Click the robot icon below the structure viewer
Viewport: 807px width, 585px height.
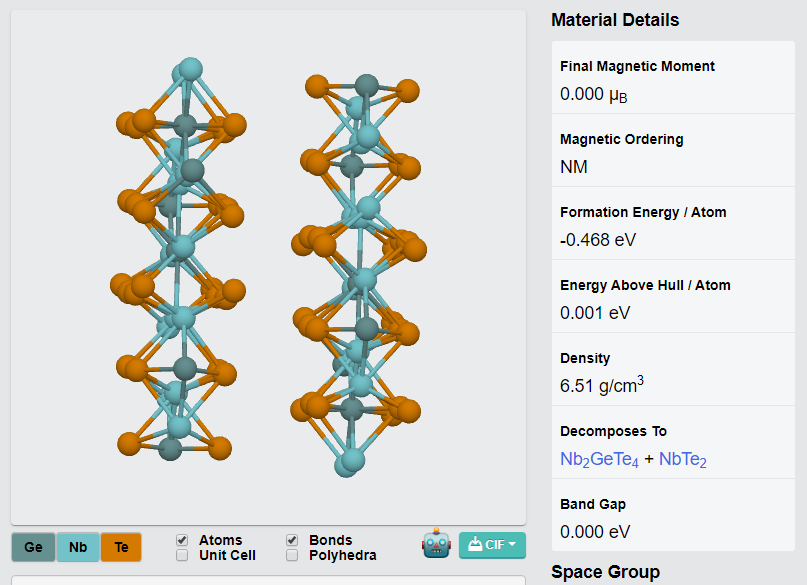tap(436, 545)
